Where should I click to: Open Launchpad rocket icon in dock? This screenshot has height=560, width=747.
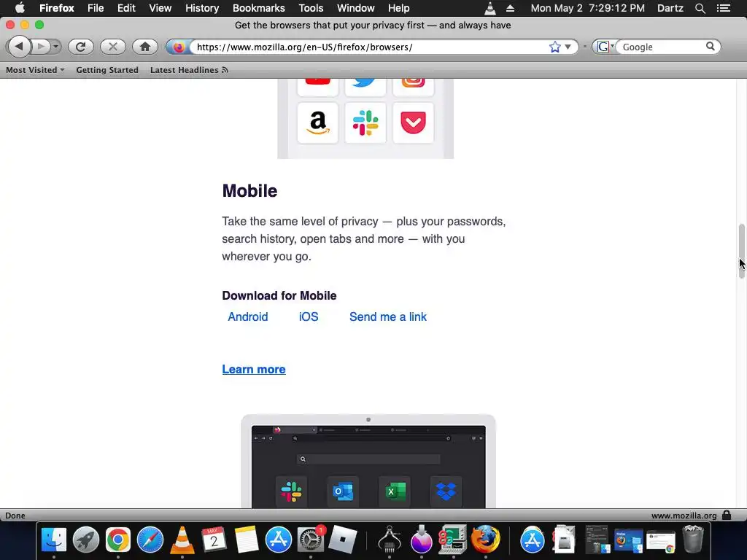(86, 540)
